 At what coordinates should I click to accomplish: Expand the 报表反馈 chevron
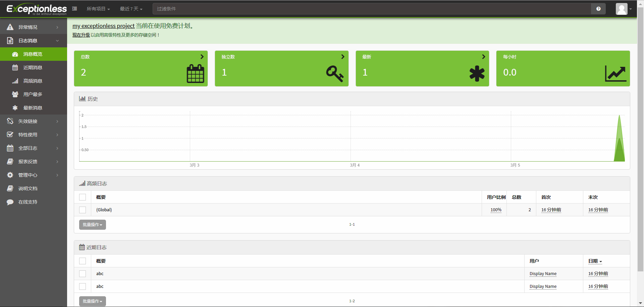[57, 162]
